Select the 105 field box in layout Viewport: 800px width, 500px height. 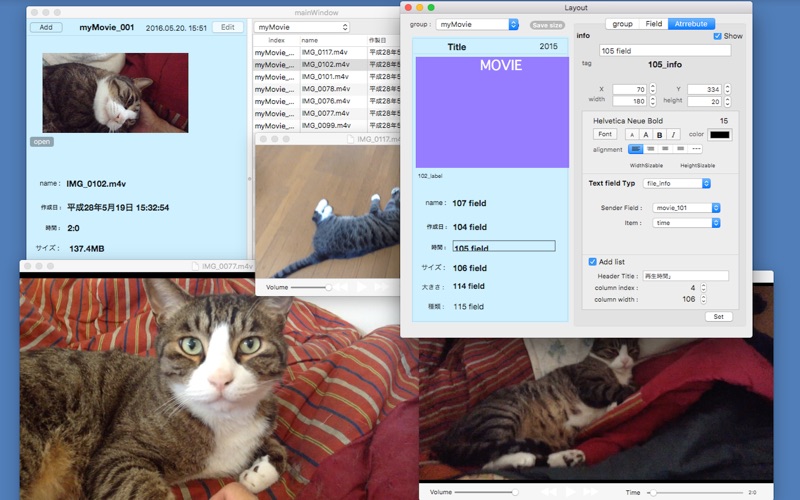coord(504,246)
